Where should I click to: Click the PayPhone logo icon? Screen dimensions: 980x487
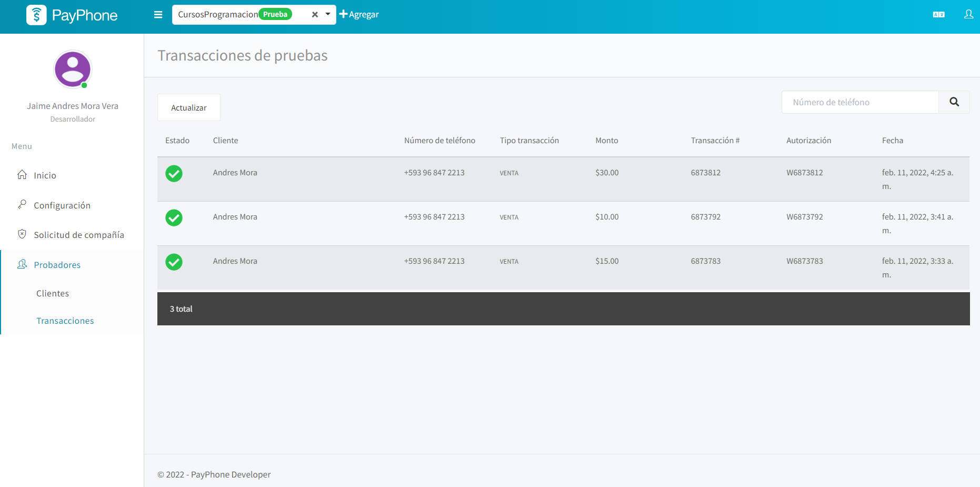[36, 15]
